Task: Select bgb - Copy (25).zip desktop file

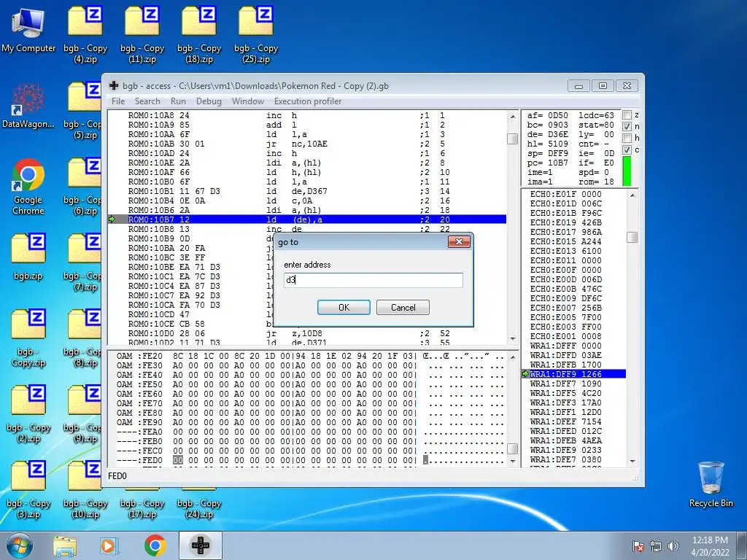Action: pyautogui.click(x=256, y=35)
